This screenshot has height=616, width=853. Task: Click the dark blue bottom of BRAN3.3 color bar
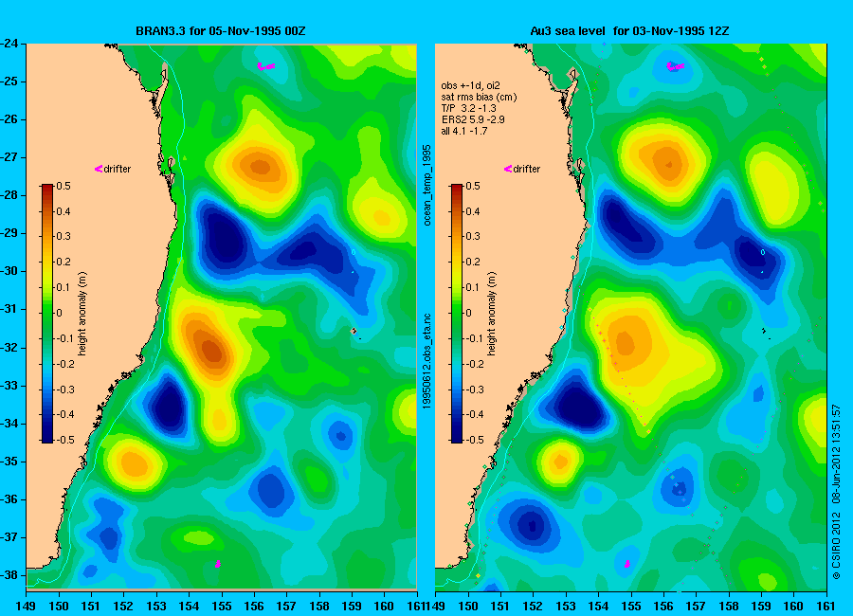coord(47,438)
